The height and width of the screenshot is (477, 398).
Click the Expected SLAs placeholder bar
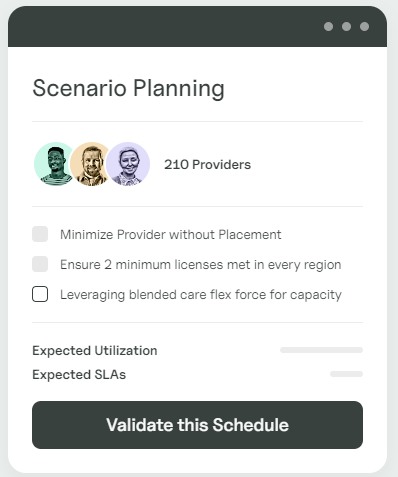tap(346, 374)
